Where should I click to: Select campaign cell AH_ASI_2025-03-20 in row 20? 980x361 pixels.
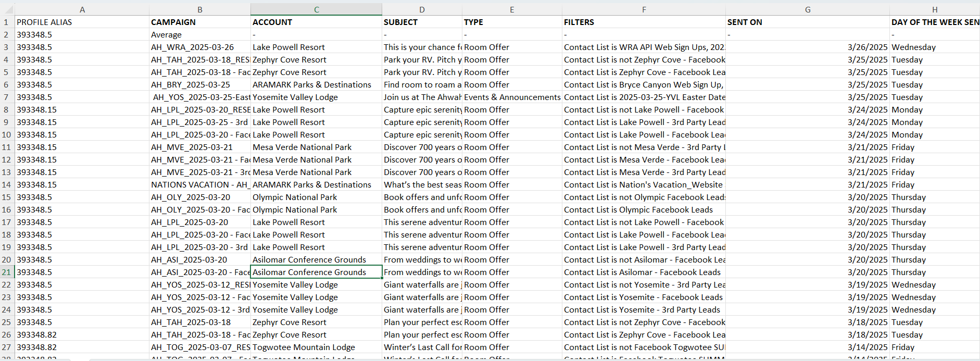pos(200,259)
